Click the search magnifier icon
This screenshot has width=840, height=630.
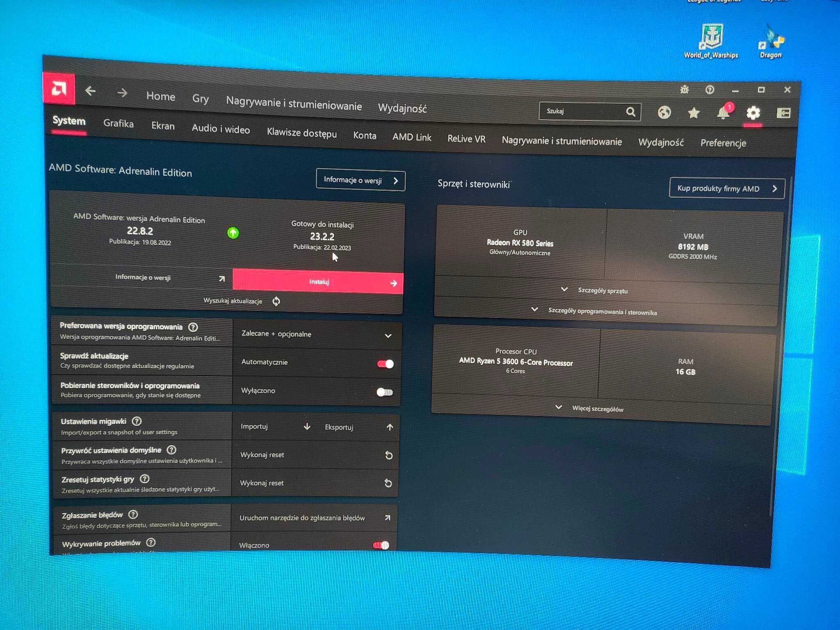(x=631, y=112)
